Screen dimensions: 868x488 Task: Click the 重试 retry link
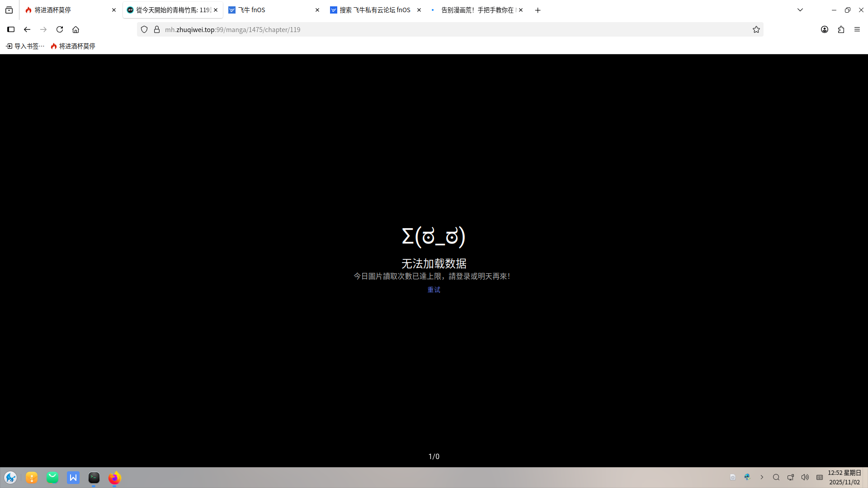point(434,290)
